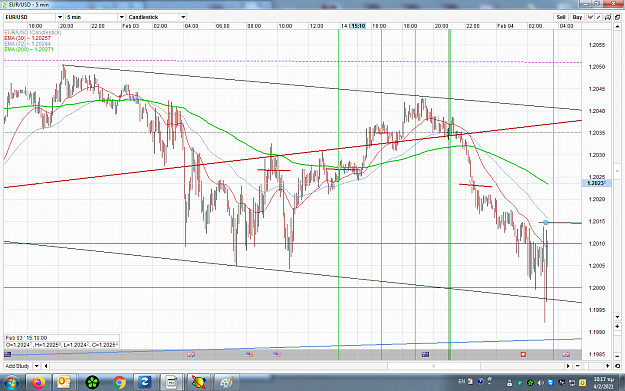Click the chart studies icon beside Buy
The height and width of the screenshot is (391, 625).
pos(591,17)
